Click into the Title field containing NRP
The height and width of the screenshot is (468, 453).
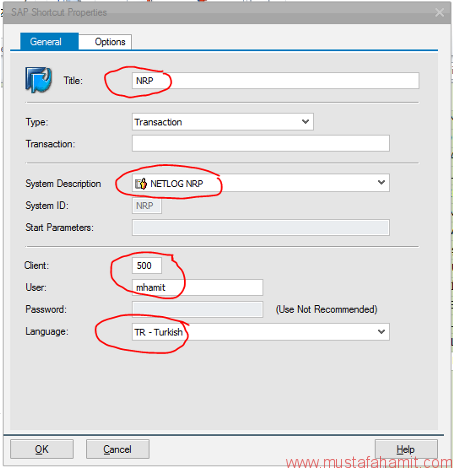(x=275, y=80)
